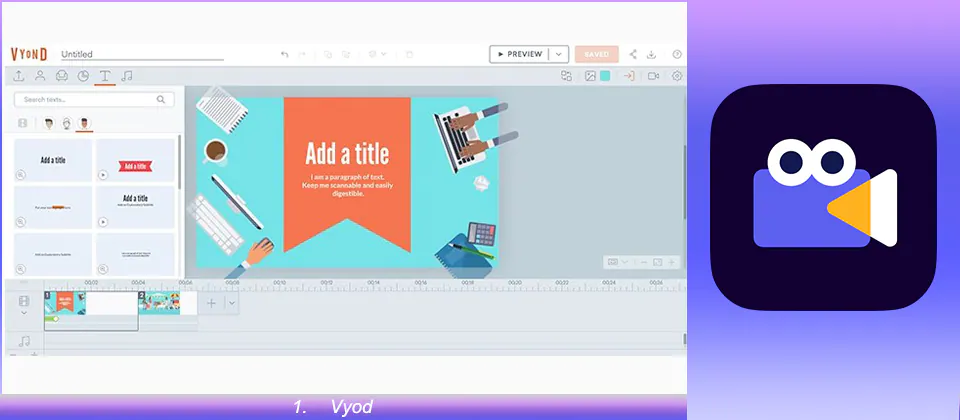Add a new scene with plus button
This screenshot has height=420, width=960.
pyautogui.click(x=211, y=303)
